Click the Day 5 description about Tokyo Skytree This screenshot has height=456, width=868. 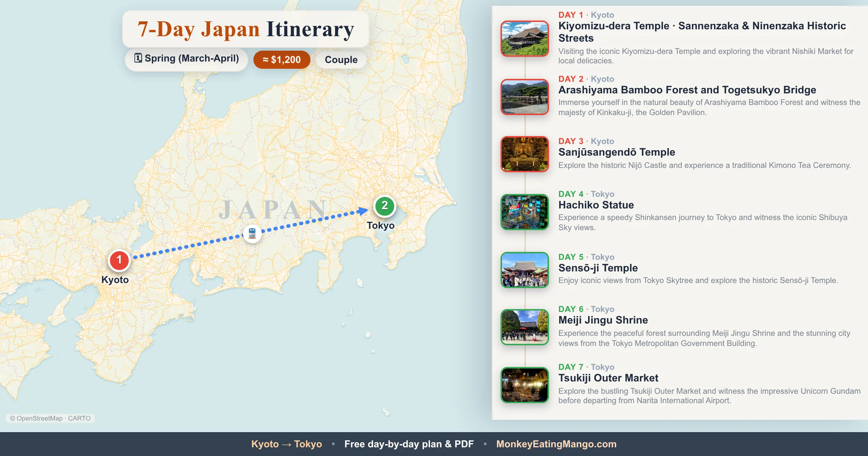698,280
